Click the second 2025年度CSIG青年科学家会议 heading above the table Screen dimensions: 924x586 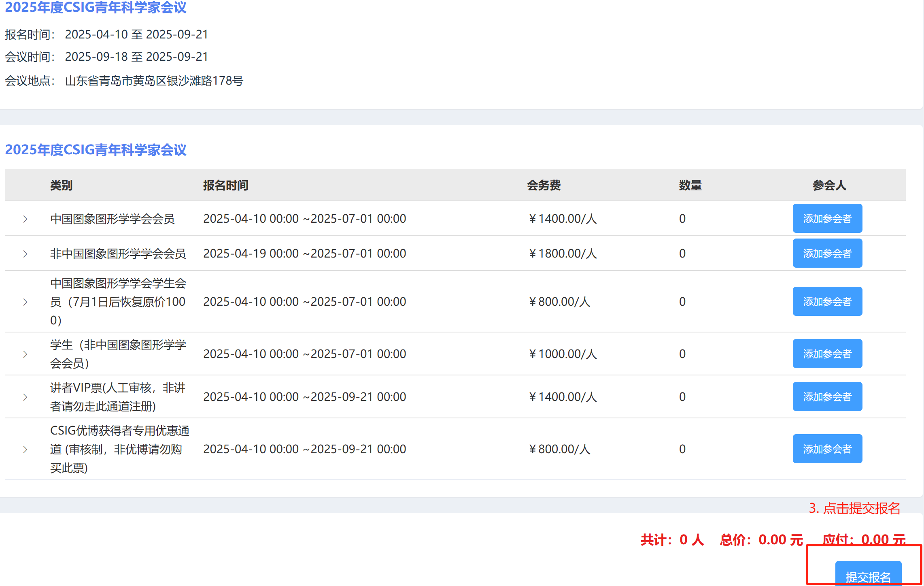pyautogui.click(x=96, y=150)
